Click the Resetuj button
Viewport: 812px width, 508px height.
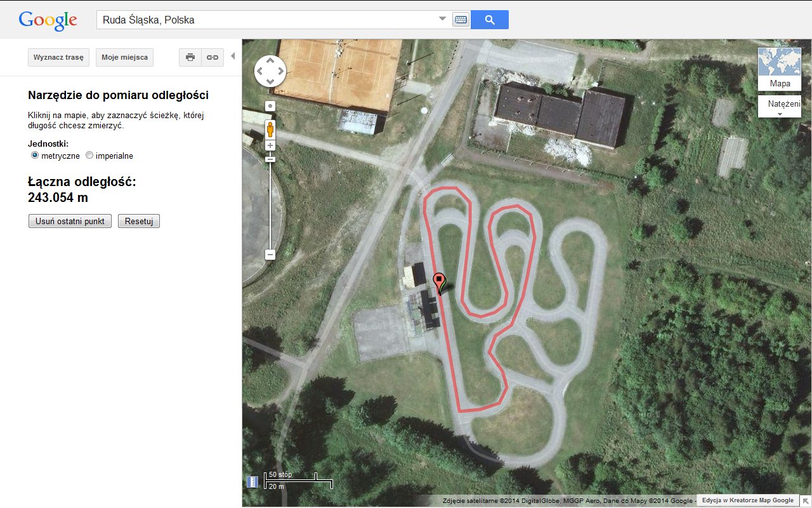tap(139, 221)
